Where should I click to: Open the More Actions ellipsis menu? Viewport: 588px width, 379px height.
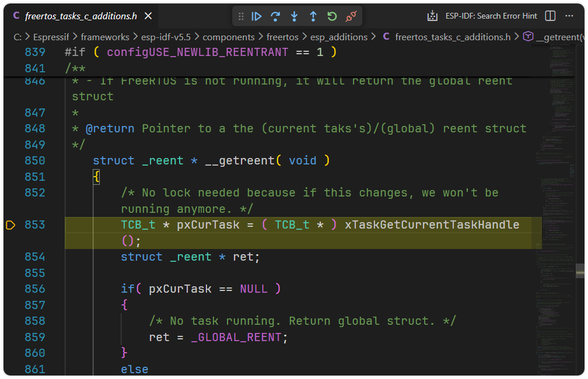(x=569, y=16)
